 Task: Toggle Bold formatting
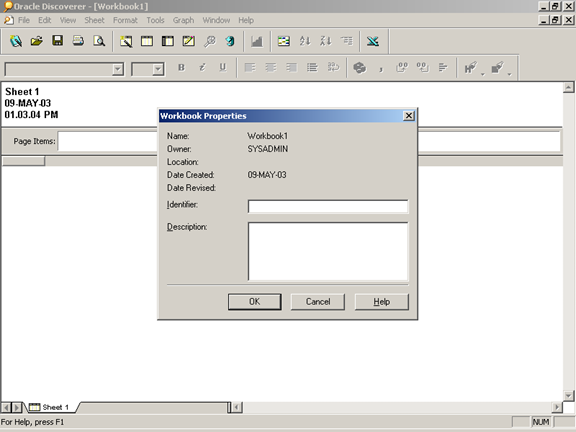181,68
